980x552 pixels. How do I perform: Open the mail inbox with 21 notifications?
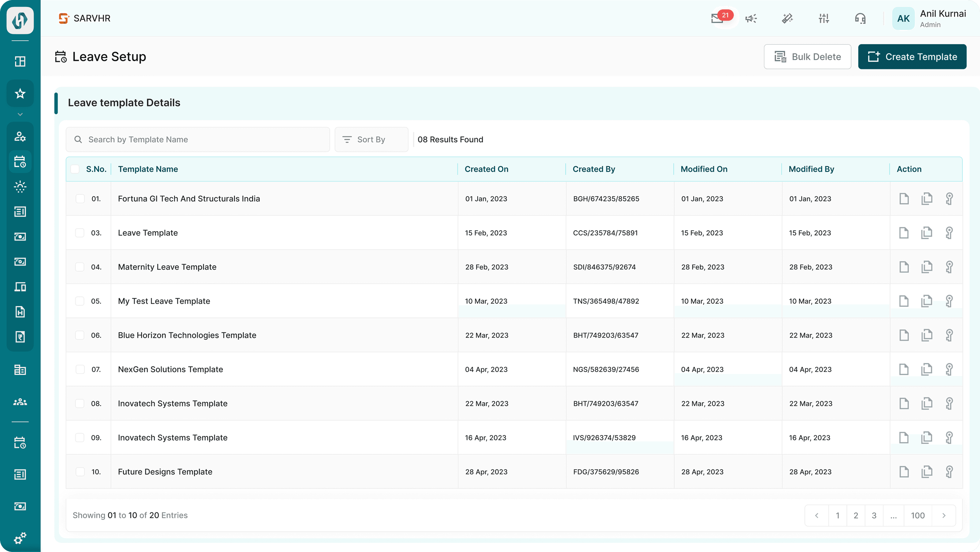(x=718, y=18)
